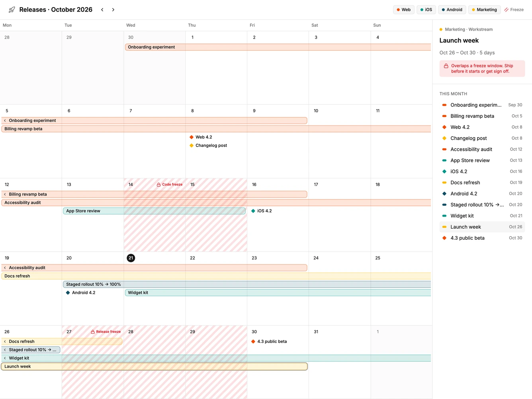
Task: Go to next month with right chevron
Action: click(113, 10)
